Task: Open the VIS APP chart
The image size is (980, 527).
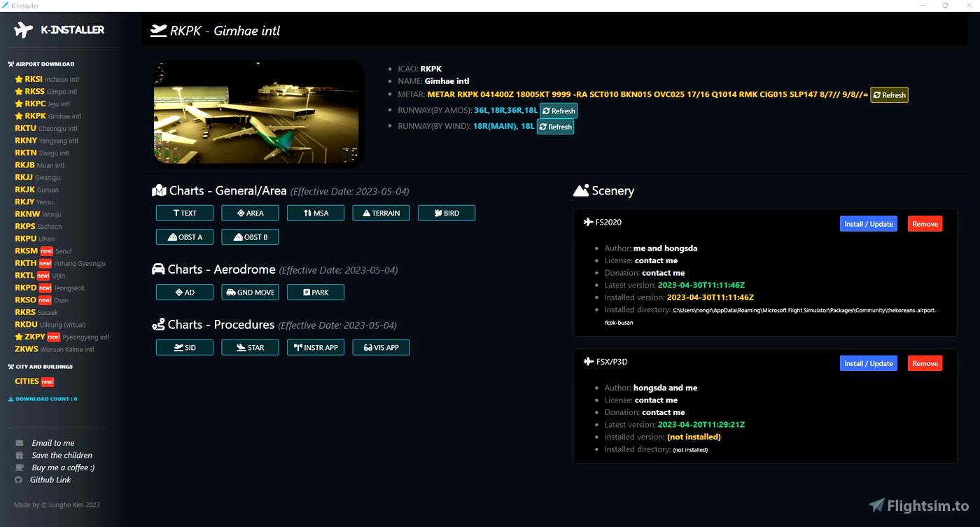Action: click(381, 347)
